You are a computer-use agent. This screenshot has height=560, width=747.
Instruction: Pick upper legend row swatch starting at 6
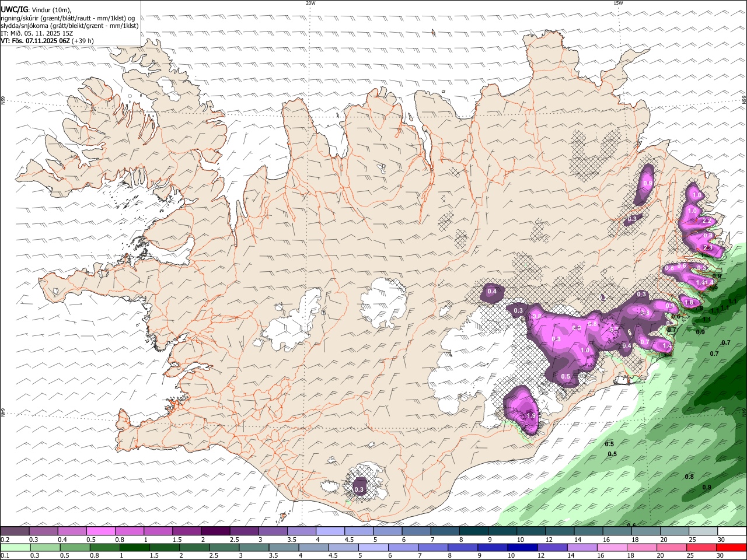(416, 531)
